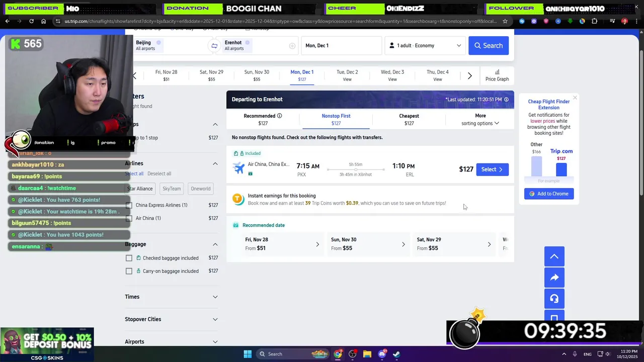The height and width of the screenshot is (362, 644).
Task: Switch to the Cheapest sort tab
Action: coord(409,120)
